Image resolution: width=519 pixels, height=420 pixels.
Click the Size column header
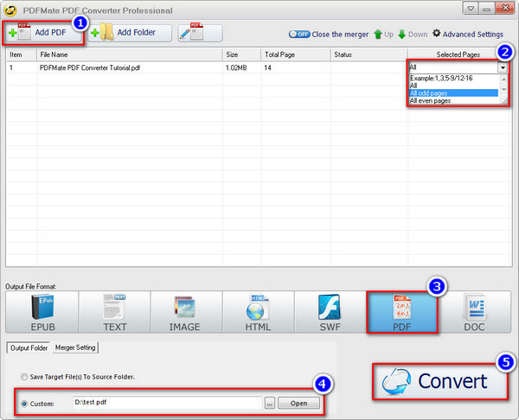242,54
